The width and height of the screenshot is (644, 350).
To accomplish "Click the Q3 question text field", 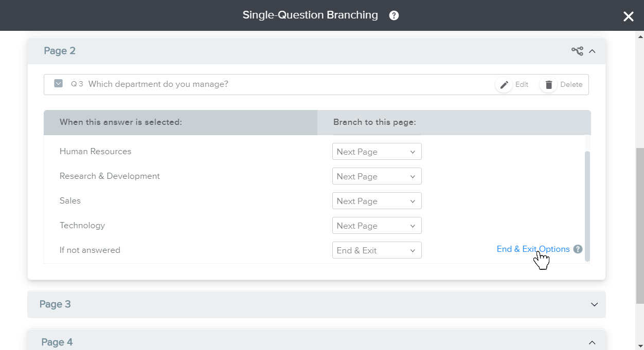I will pos(158,84).
